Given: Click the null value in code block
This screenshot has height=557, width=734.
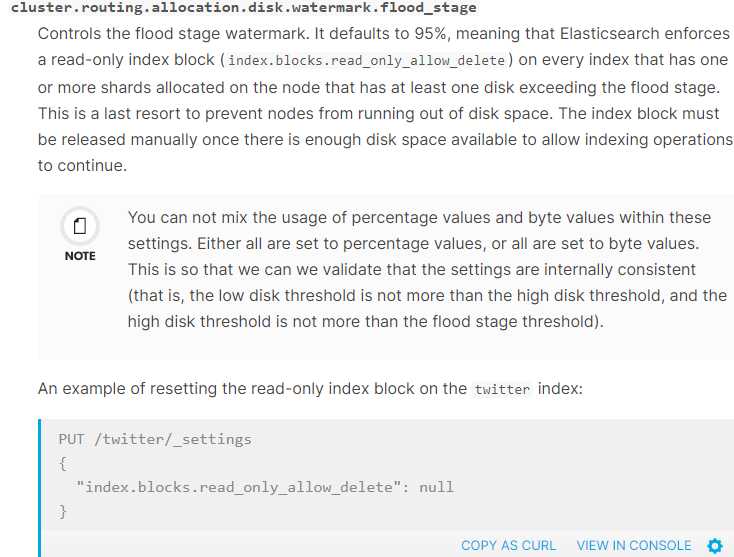Looking at the screenshot, I should point(437,487).
